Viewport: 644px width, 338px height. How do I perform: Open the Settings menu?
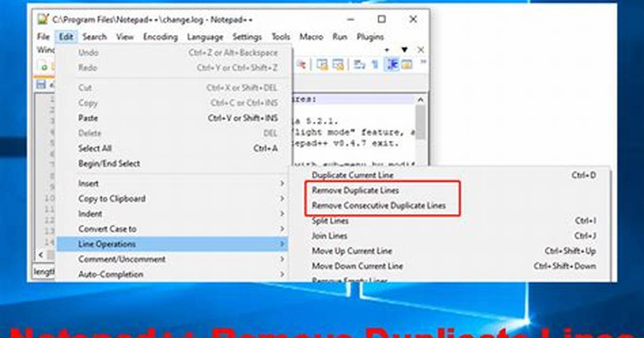click(x=247, y=37)
